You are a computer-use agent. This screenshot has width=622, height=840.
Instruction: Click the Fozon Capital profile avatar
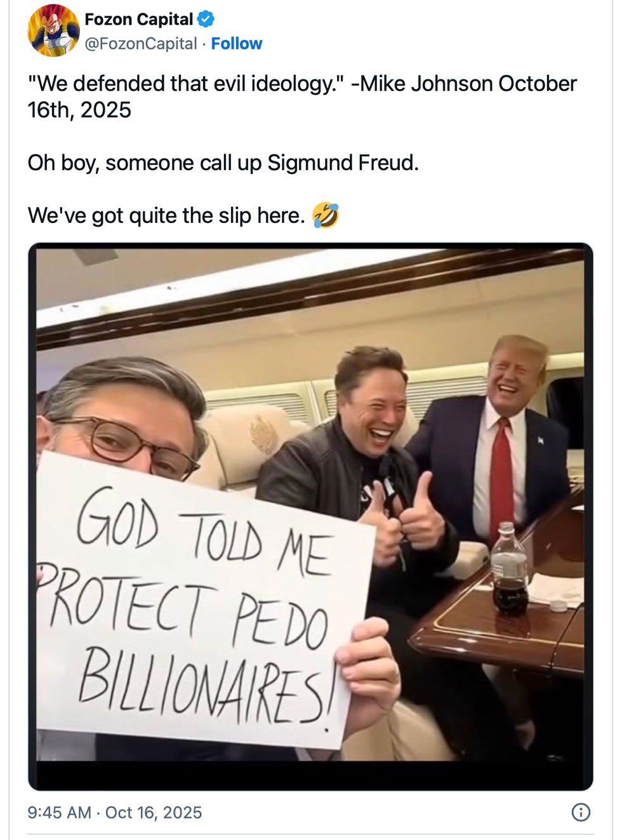click(53, 30)
